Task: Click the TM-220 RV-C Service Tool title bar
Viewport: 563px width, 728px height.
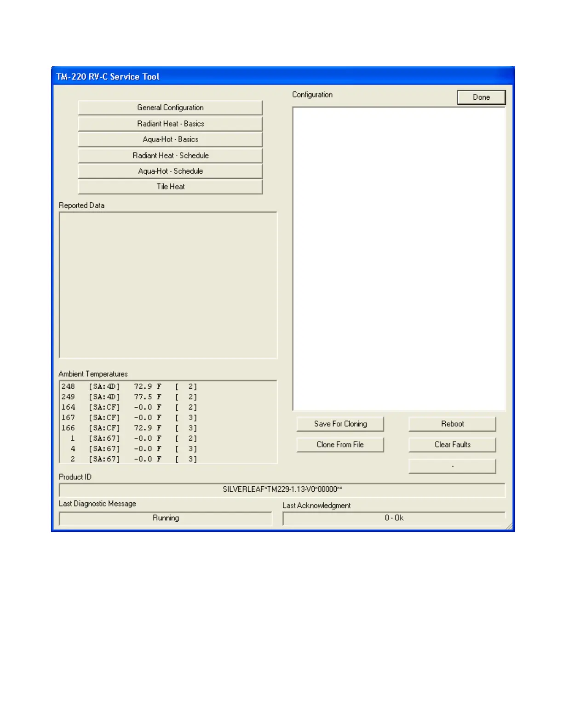Action: pyautogui.click(x=283, y=76)
